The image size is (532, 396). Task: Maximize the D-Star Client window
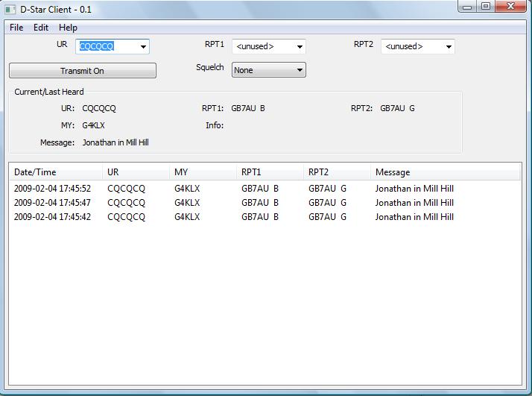[486, 7]
